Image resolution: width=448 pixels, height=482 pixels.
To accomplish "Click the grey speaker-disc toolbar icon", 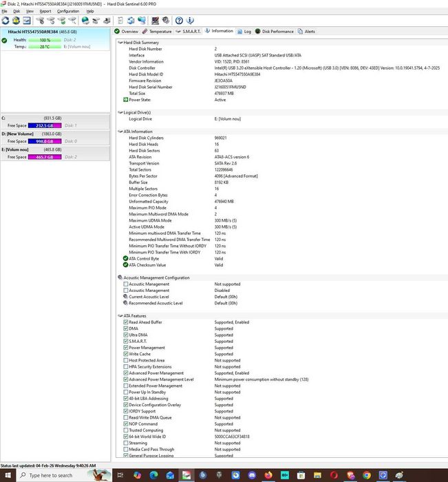I will point(166,21).
